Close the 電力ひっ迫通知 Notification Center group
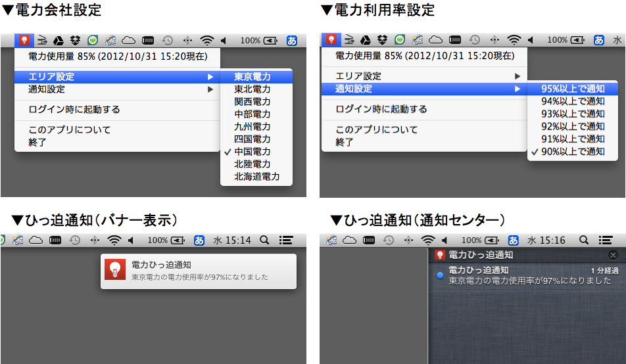Screen dimensions: 626x364 tap(613, 255)
